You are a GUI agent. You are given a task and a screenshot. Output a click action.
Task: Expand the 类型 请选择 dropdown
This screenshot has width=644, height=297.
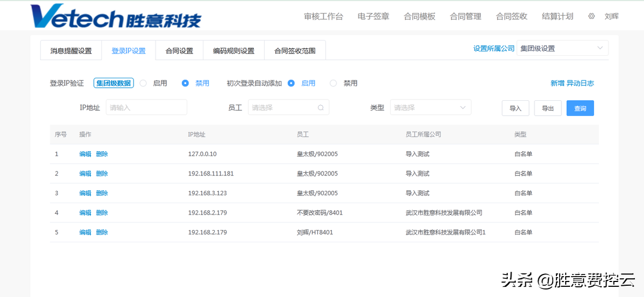pyautogui.click(x=430, y=107)
